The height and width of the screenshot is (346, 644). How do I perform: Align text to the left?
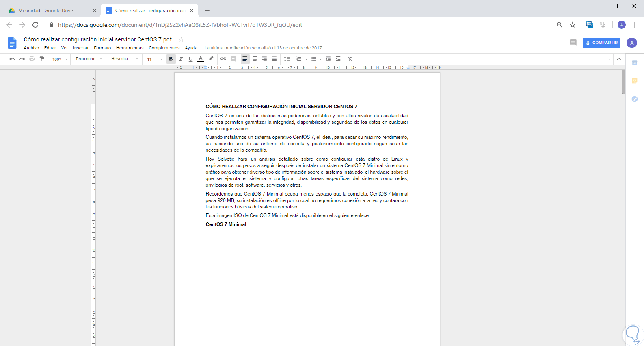245,59
